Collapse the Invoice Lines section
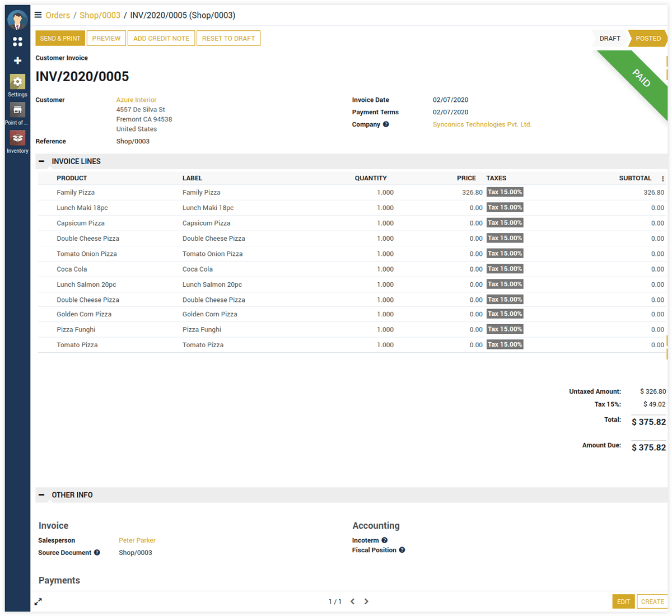Screen dimensions: 672x616 41,161
